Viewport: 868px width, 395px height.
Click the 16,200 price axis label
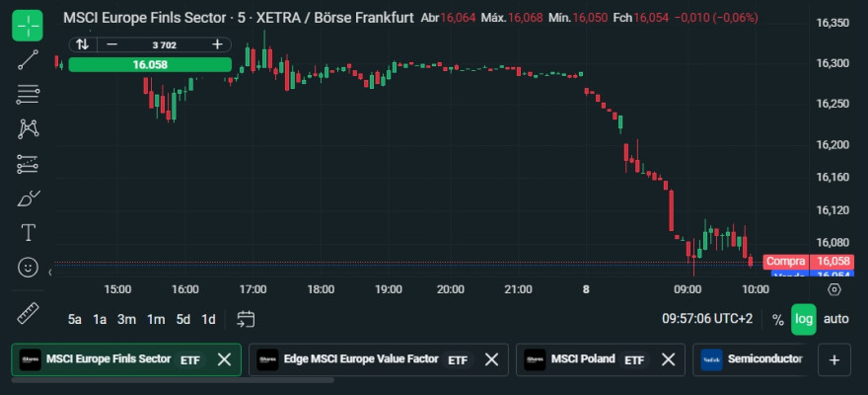pos(833,144)
